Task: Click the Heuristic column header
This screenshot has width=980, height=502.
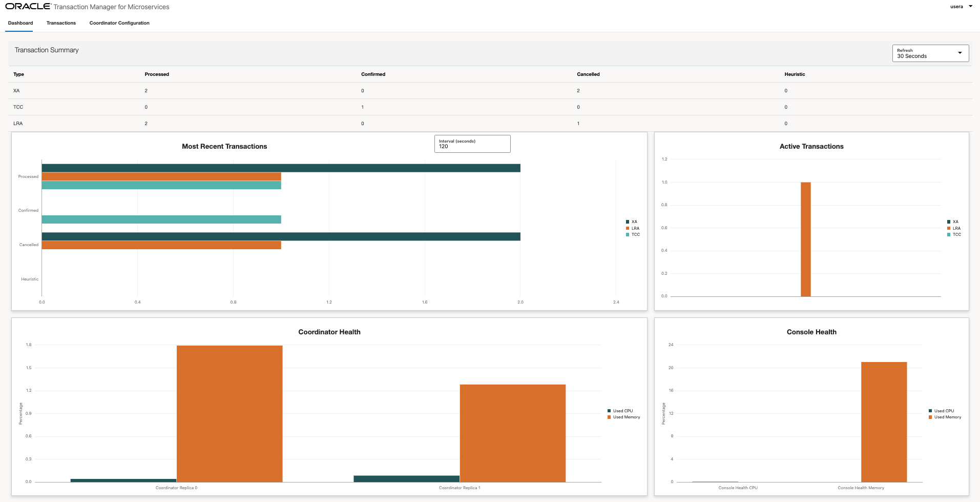Action: pos(795,74)
